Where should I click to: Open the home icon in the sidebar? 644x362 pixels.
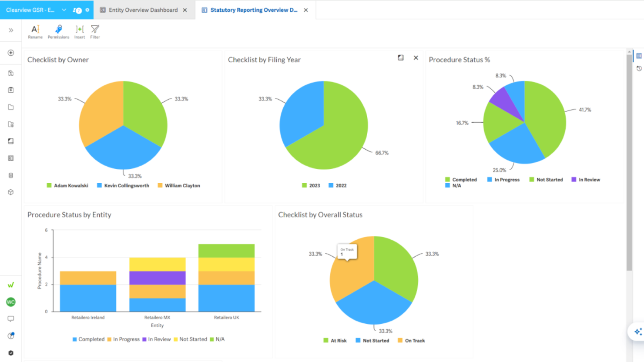point(11,73)
